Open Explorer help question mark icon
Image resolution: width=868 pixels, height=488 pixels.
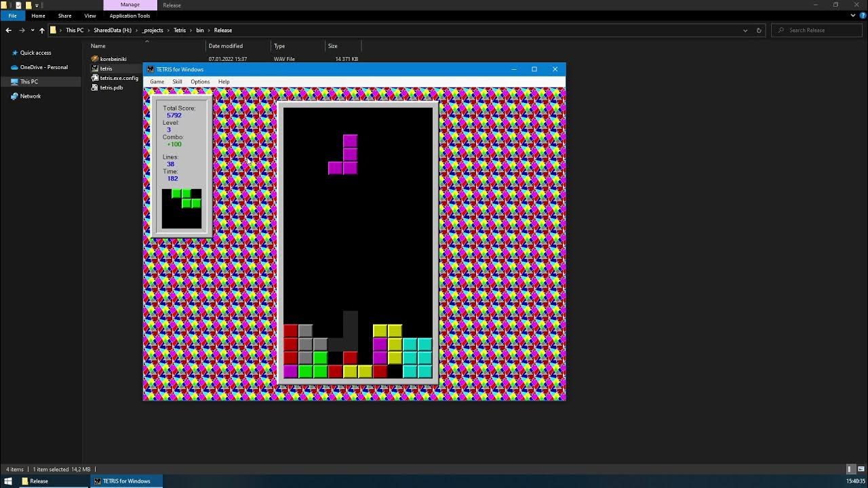pos(861,16)
